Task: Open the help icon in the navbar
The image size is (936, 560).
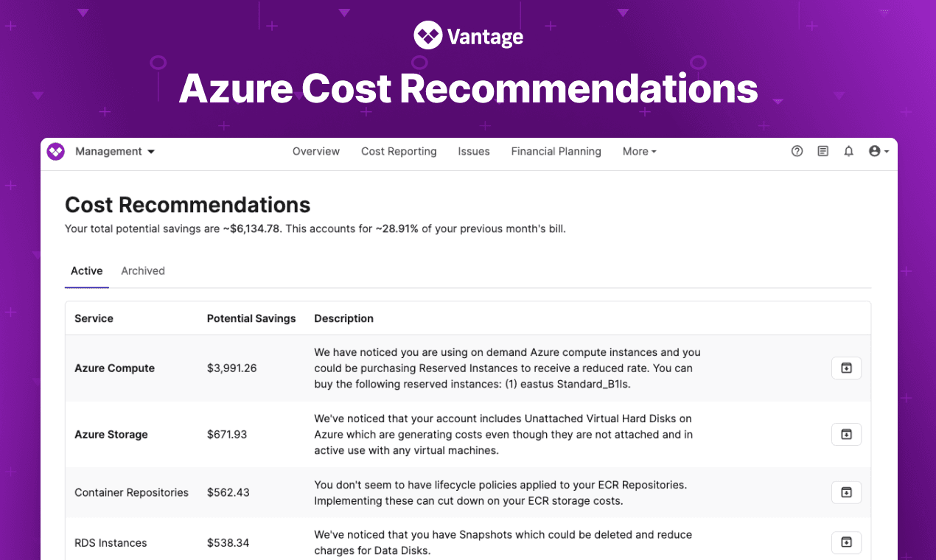Action: [x=797, y=151]
